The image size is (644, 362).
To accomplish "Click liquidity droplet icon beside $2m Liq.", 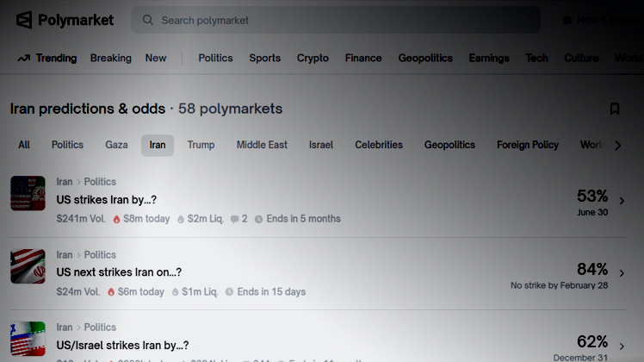I will pos(181,219).
